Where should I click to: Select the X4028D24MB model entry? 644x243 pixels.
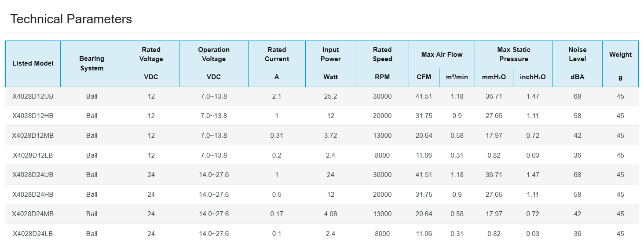pos(33,214)
